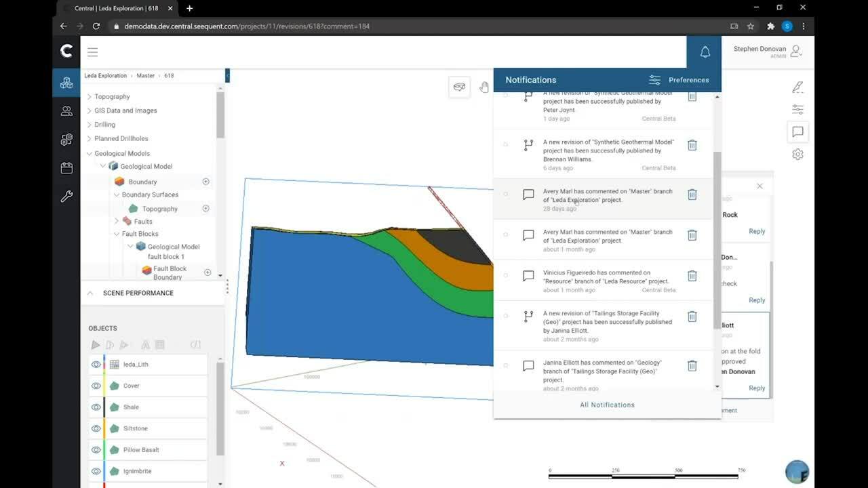Screen dimensions: 868x488
Task: Add Topography surface to the scene
Action: pyautogui.click(x=205, y=209)
